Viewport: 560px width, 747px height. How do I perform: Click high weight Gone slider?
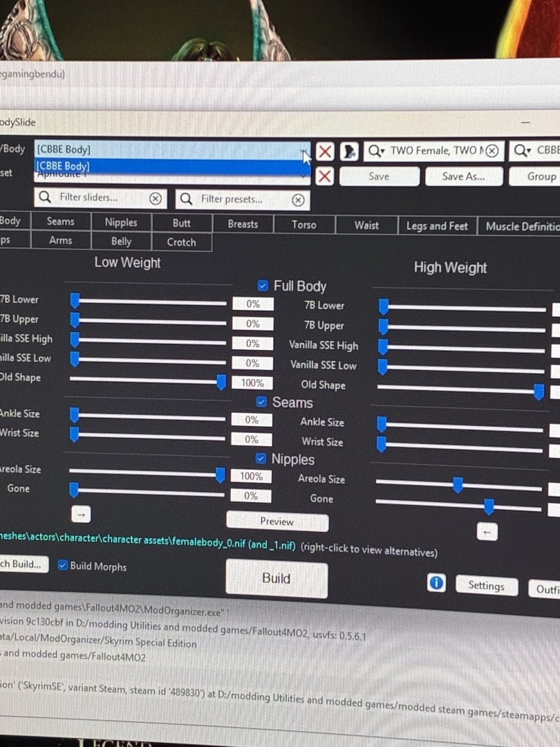[458, 506]
